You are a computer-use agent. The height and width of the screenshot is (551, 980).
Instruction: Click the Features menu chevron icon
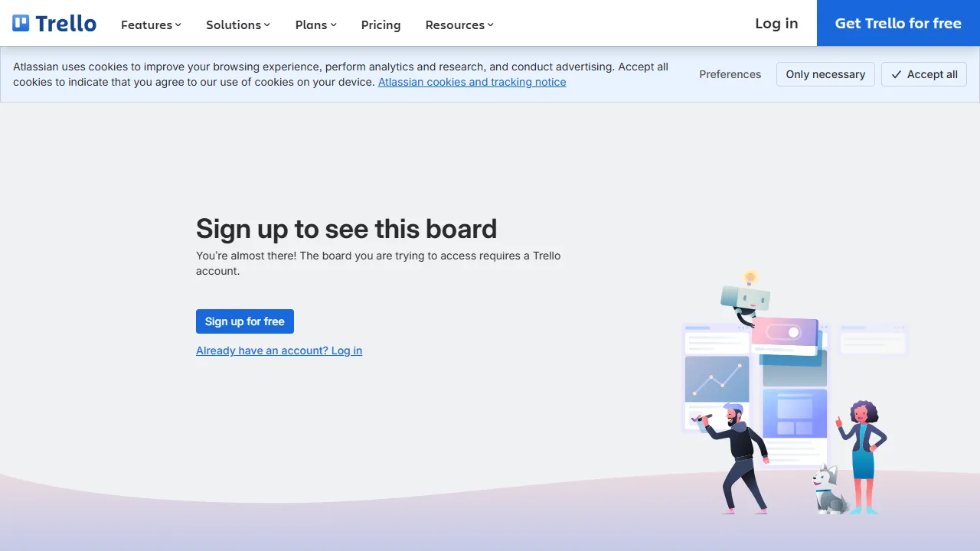coord(178,24)
